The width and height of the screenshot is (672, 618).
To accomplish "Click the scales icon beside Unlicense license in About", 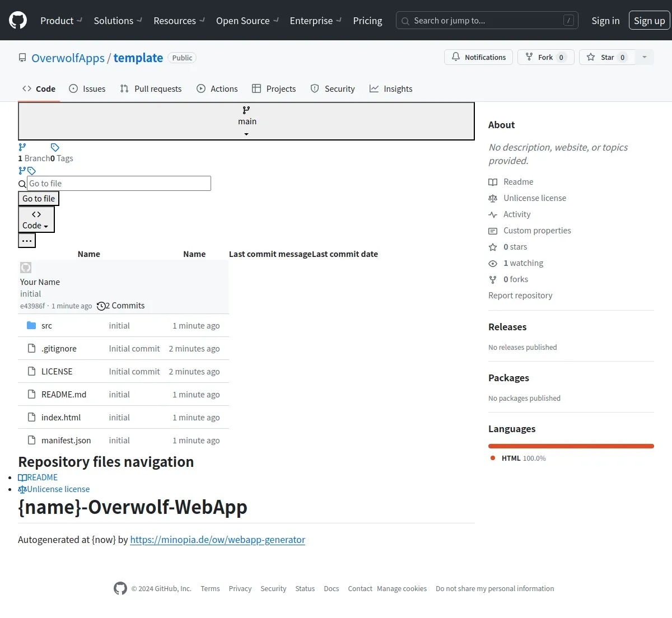I will (493, 198).
